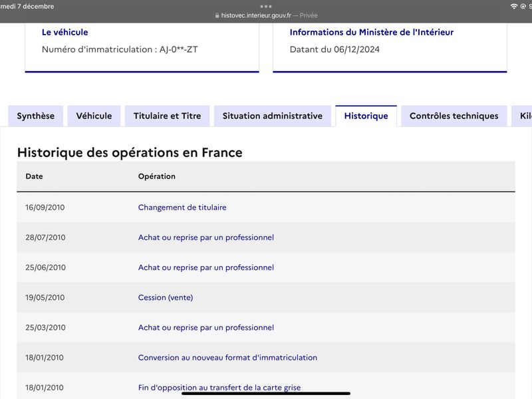Click Fin d'opposition au transfert entry
The height and width of the screenshot is (399, 532).
tap(219, 388)
